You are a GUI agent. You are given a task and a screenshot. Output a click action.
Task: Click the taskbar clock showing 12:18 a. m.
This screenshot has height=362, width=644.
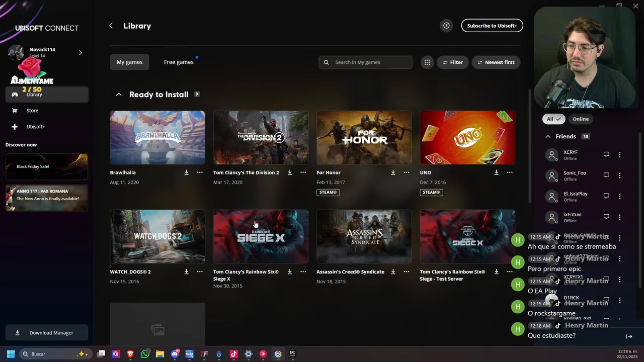point(627,351)
